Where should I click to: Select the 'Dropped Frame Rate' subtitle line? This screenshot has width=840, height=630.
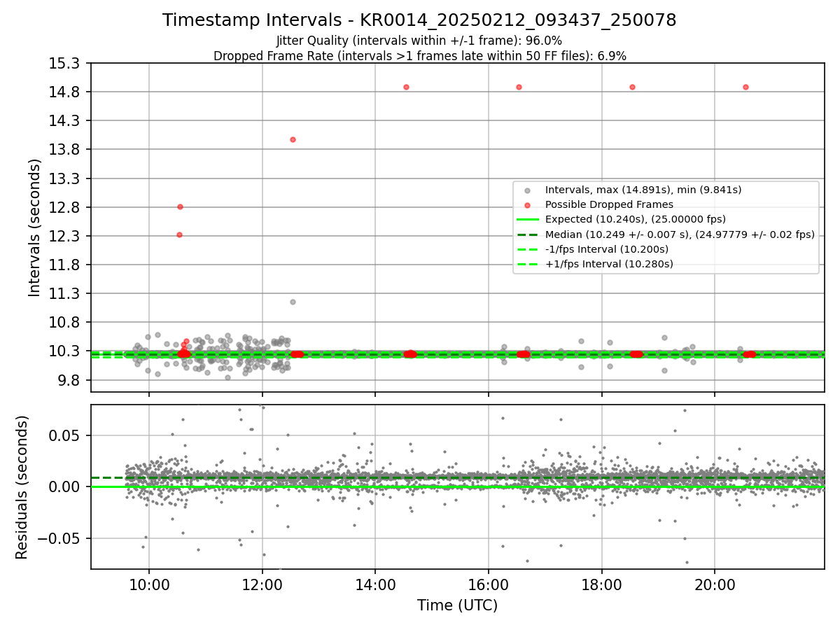pyautogui.click(x=419, y=56)
